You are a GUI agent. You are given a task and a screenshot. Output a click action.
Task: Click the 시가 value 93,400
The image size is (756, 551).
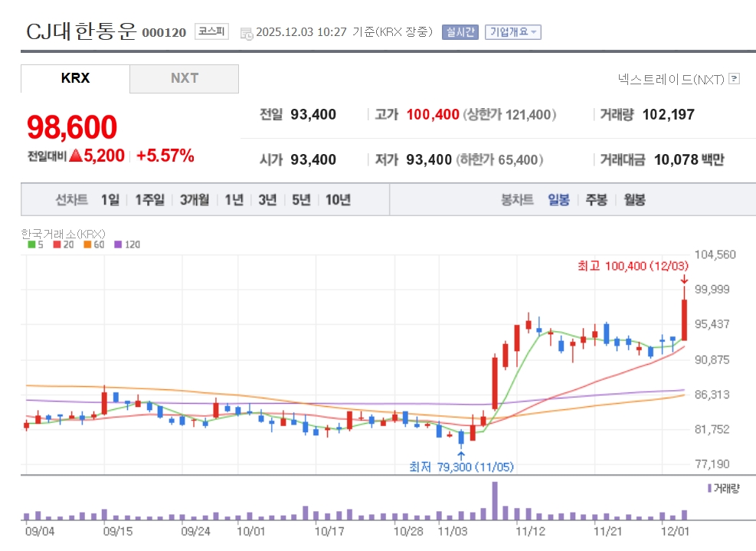pos(313,159)
